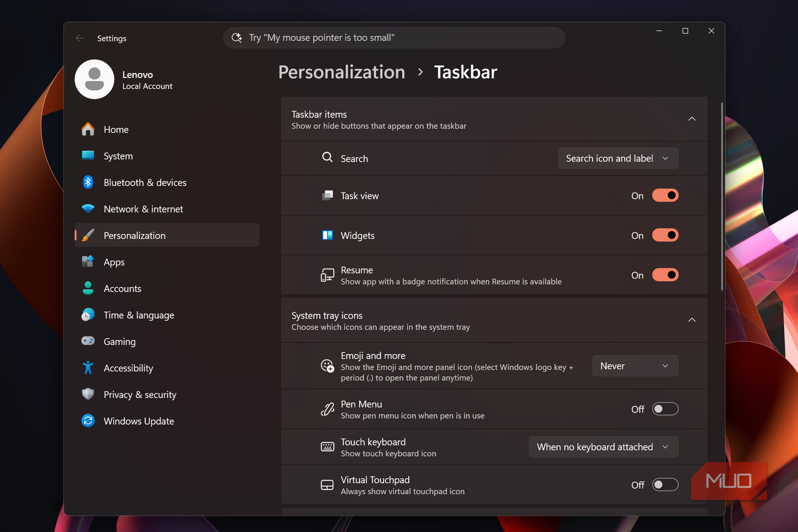This screenshot has height=532, width=798.
Task: Click the Task view icon
Action: 327,195
